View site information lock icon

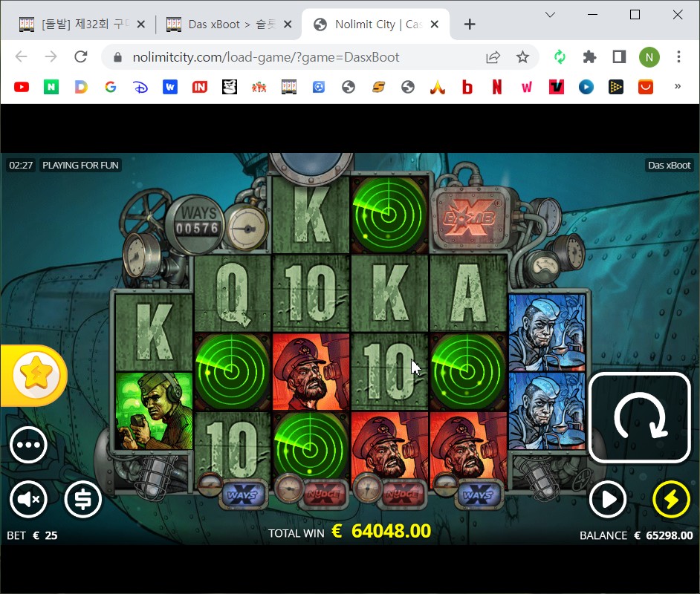point(117,57)
